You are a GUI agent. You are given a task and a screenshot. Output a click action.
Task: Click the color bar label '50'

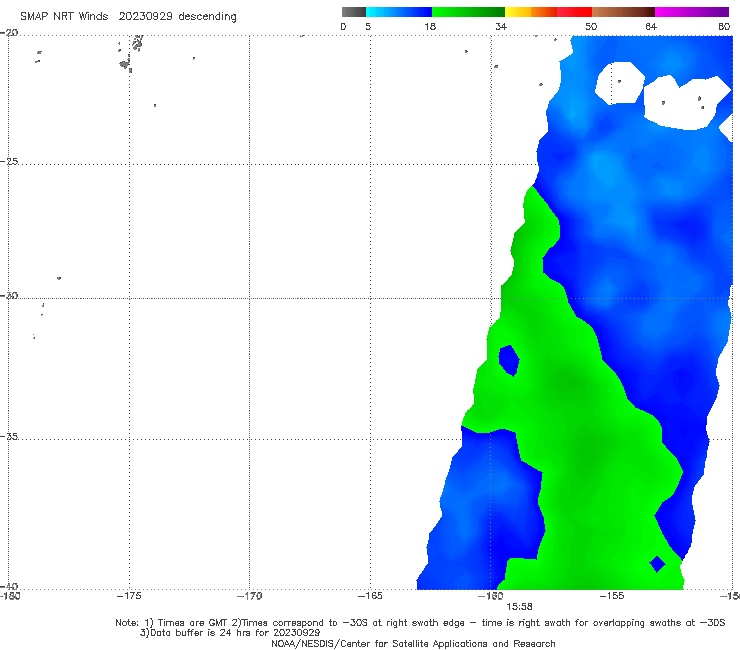point(591,26)
